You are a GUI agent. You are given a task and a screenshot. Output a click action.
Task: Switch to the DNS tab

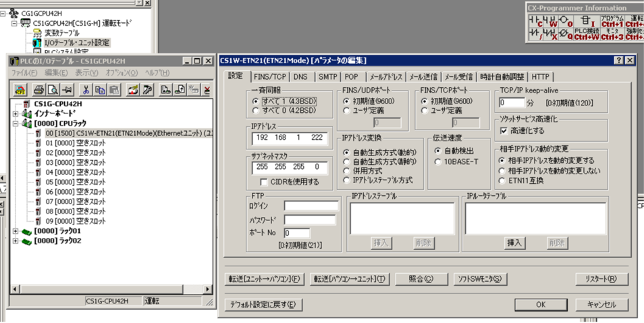[x=301, y=77]
